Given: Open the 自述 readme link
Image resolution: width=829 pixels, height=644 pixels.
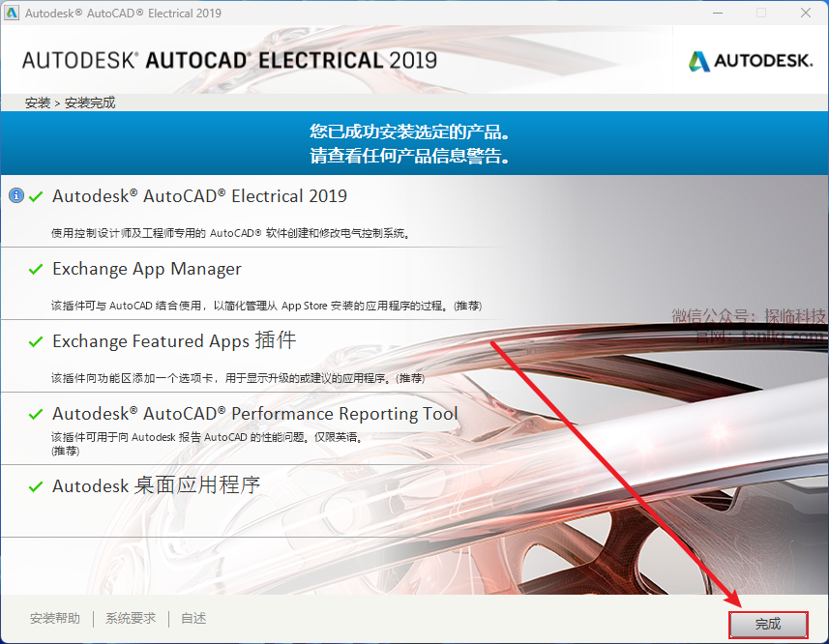Looking at the screenshot, I should (x=193, y=618).
